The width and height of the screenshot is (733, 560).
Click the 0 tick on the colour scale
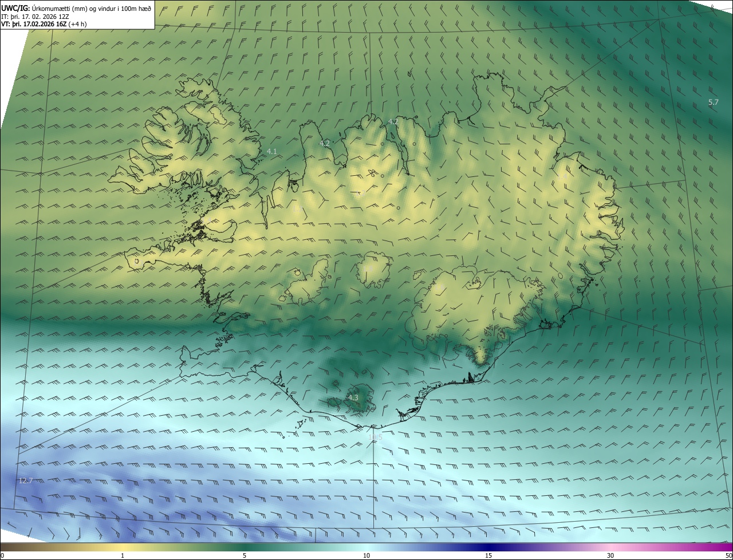pyautogui.click(x=2, y=555)
